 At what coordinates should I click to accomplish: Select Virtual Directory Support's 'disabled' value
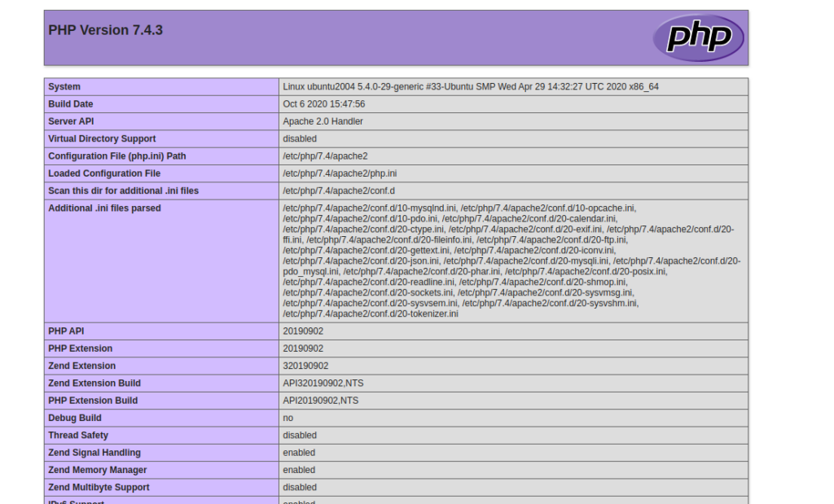300,138
